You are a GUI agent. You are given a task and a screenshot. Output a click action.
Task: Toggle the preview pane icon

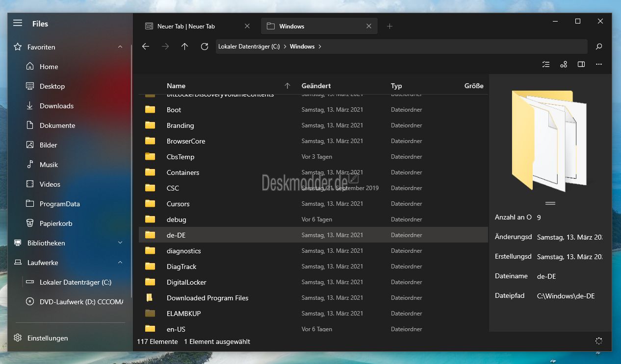click(581, 64)
